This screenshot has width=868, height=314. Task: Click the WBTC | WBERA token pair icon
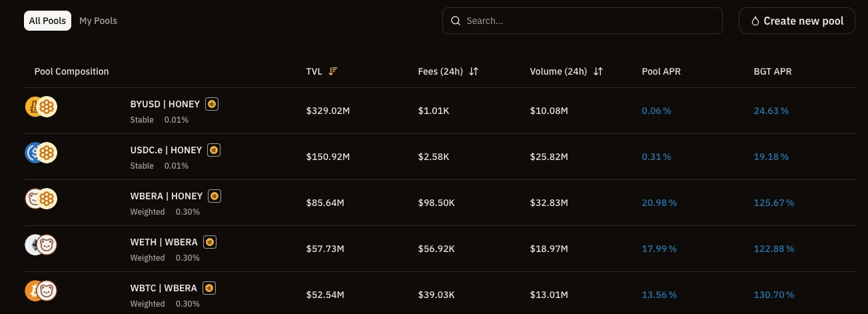click(x=41, y=291)
